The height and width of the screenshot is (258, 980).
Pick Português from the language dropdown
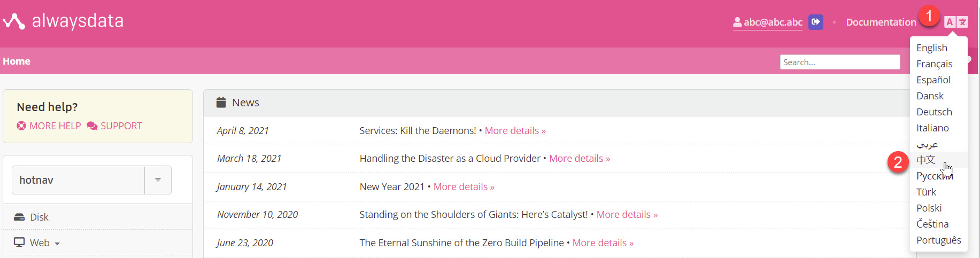[x=938, y=240]
